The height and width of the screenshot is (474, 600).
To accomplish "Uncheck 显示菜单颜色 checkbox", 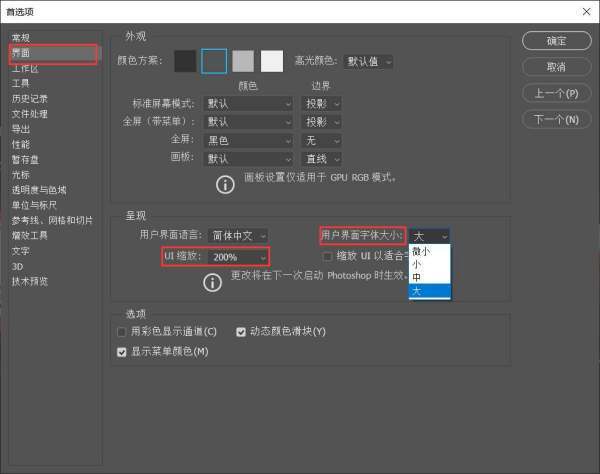I will coord(122,351).
